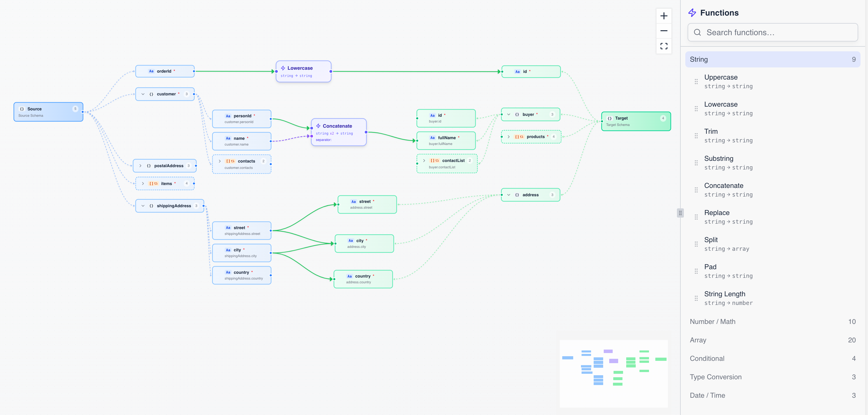Viewport: 868px width, 415px height.
Task: Click the lightning icon on Concatenate node
Action: (318, 126)
